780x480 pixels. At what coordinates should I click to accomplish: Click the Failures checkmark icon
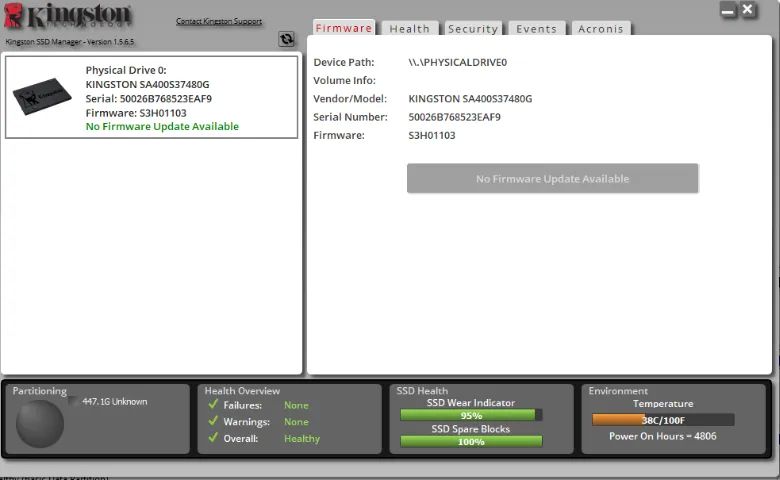click(x=213, y=404)
